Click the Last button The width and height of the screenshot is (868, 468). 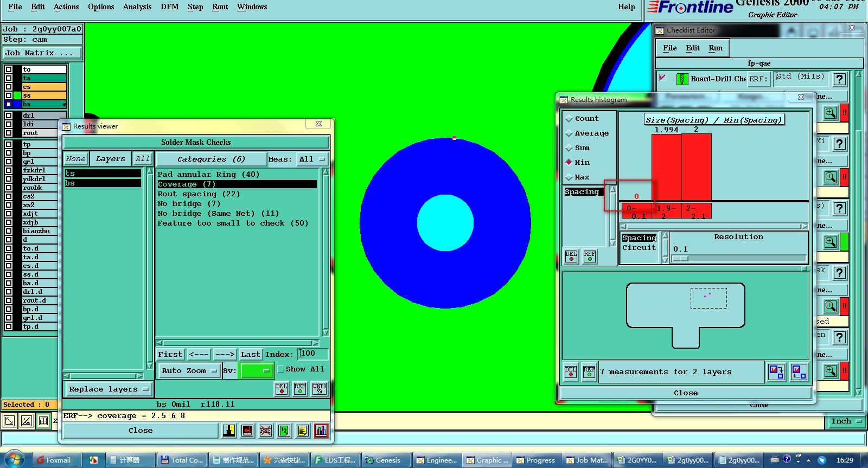click(251, 355)
